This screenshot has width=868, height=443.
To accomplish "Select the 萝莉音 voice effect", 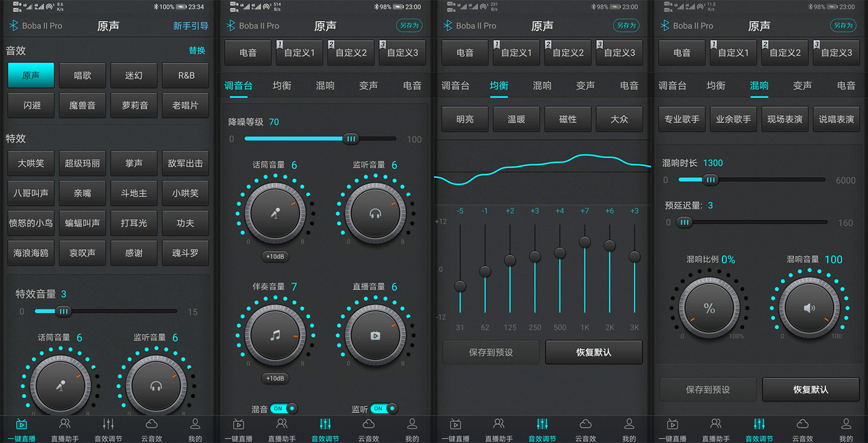I will 134,105.
